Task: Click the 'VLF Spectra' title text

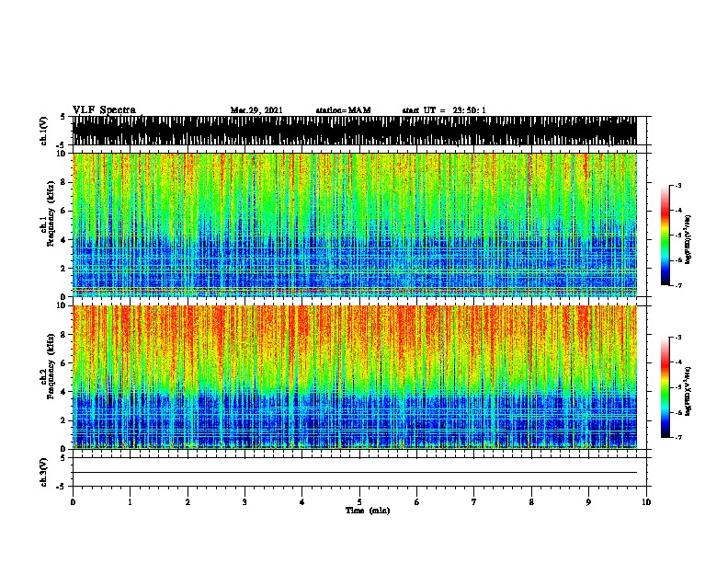Action: [x=104, y=109]
